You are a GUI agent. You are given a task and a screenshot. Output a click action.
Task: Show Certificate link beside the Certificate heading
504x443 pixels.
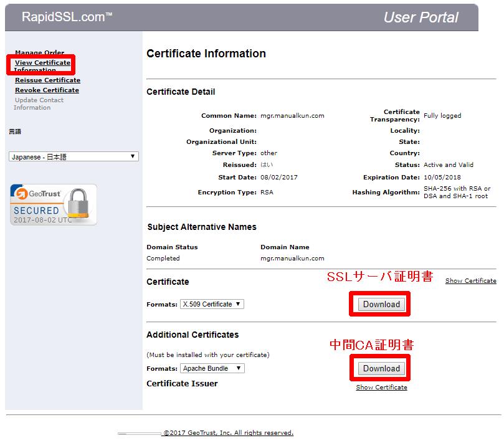pyautogui.click(x=470, y=280)
